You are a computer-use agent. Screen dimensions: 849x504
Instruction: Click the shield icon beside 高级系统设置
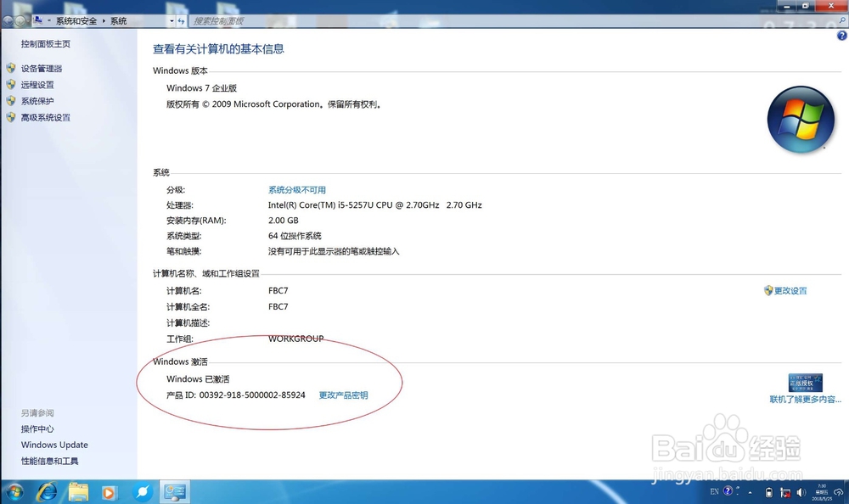click(11, 116)
